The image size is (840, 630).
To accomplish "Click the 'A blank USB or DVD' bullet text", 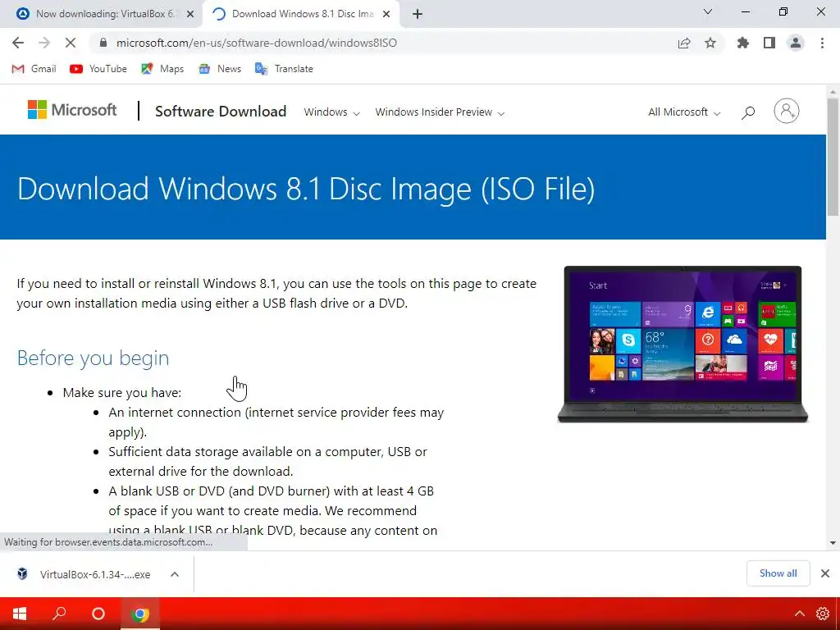I will (x=272, y=510).
